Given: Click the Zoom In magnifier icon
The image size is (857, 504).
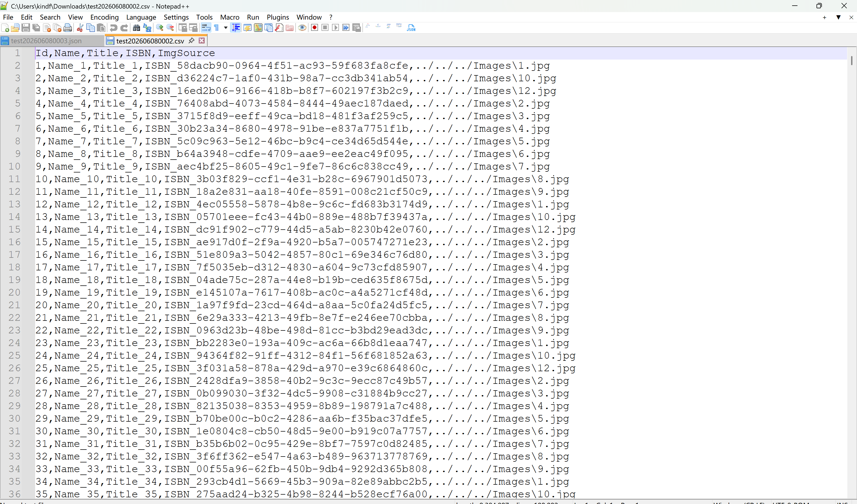Looking at the screenshot, I should tap(160, 28).
